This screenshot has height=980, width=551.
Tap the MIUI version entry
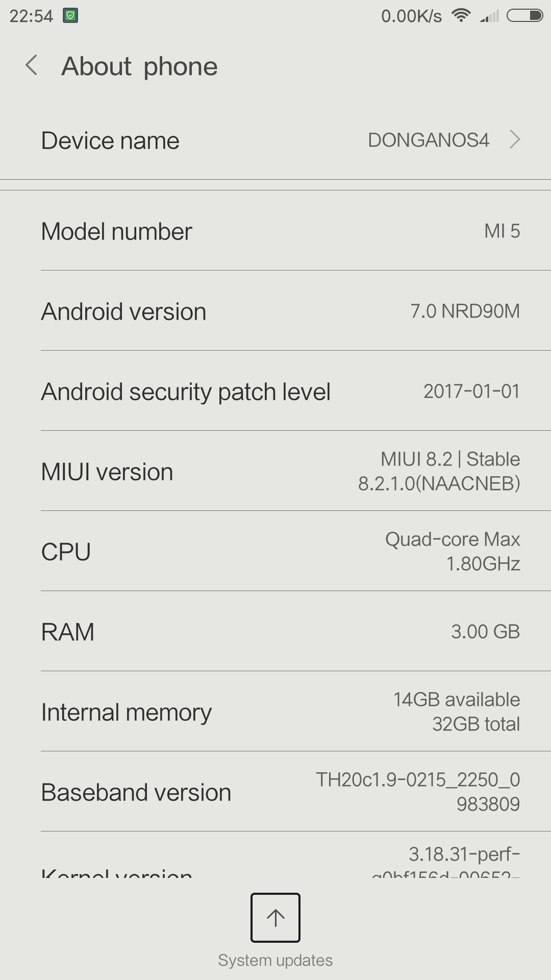275,471
